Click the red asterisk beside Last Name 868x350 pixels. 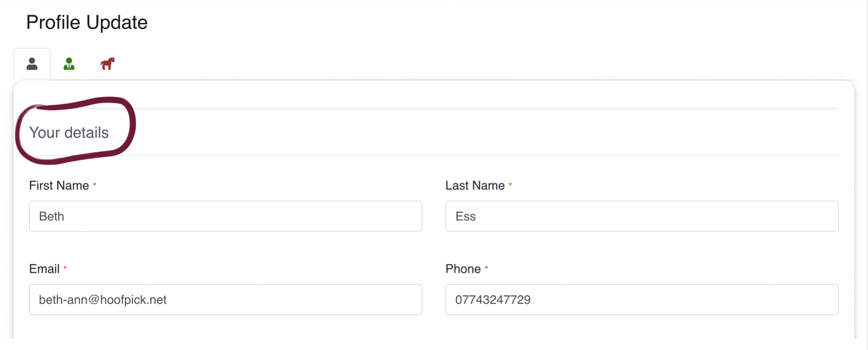[510, 184]
